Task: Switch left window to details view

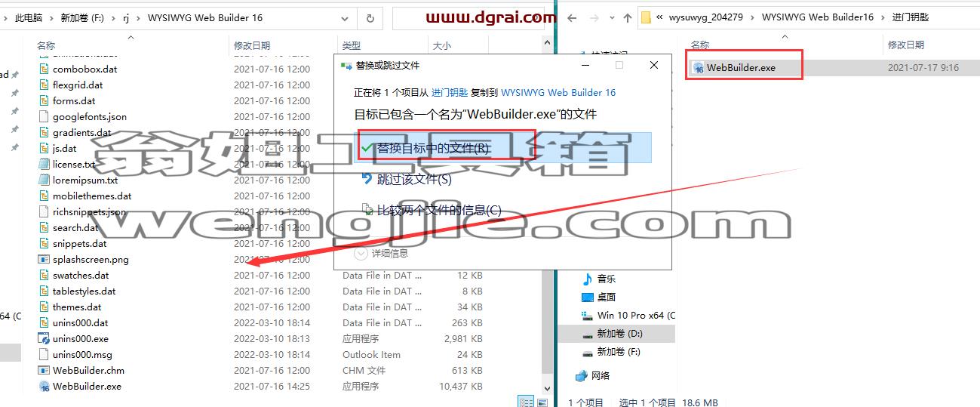Action: point(527,401)
